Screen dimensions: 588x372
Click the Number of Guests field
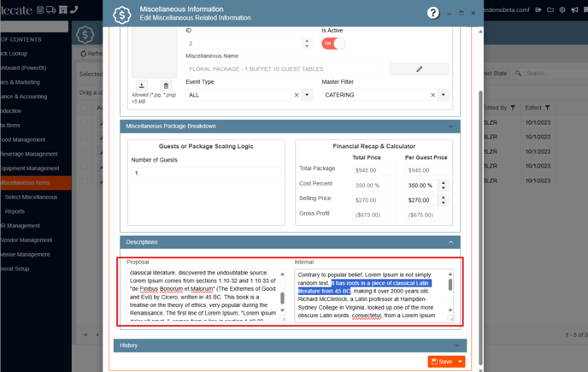pos(206,173)
